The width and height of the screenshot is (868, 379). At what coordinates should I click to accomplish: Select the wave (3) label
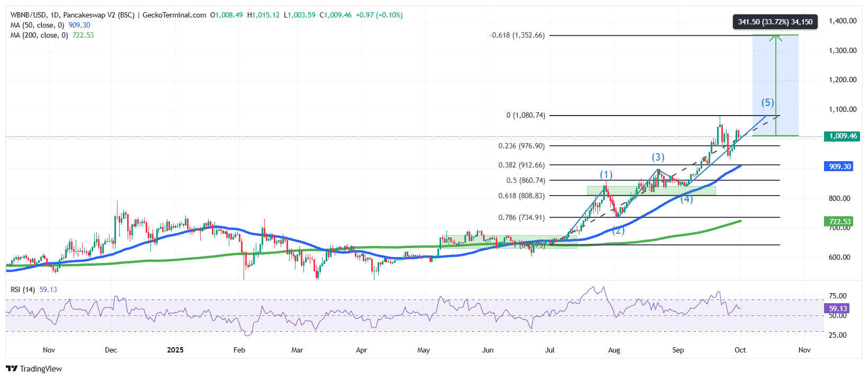point(658,157)
